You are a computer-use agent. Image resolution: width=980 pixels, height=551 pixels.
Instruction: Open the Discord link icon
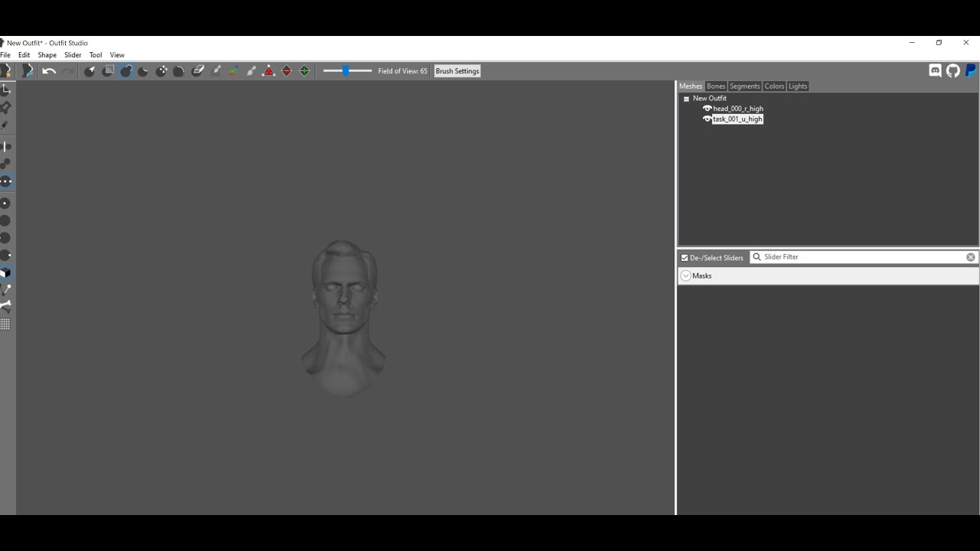pos(935,70)
